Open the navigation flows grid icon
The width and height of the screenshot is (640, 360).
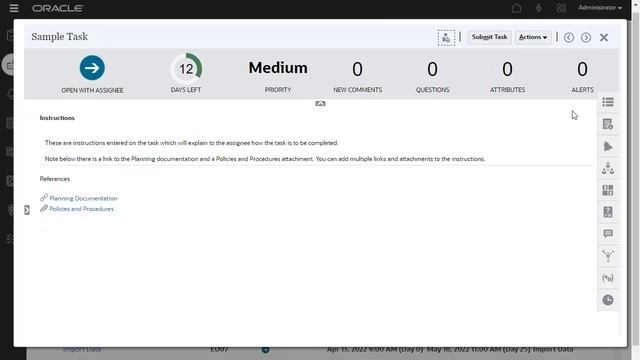point(561,8)
